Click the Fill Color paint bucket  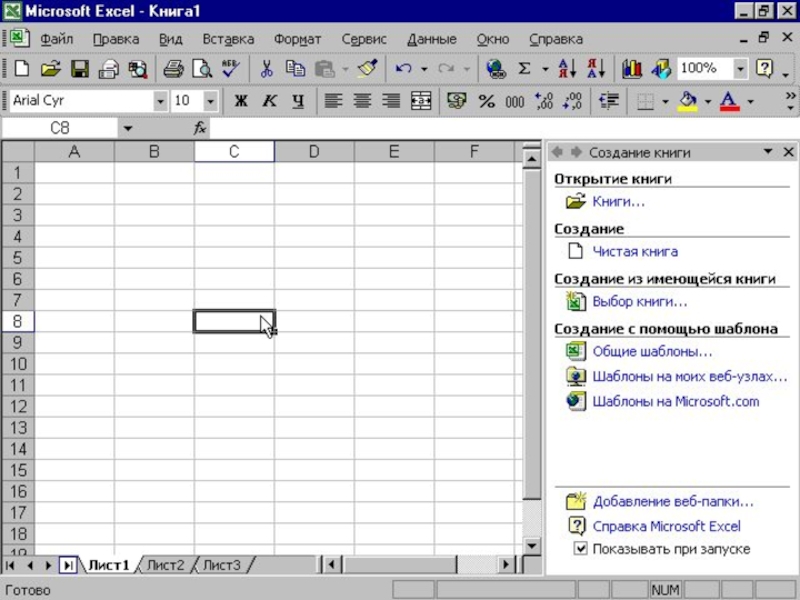[687, 101]
